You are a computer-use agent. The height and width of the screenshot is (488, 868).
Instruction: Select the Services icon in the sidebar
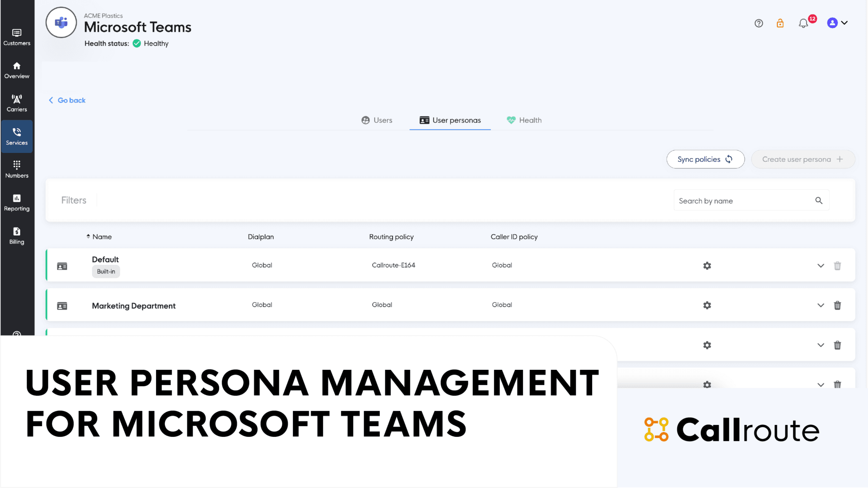(17, 136)
